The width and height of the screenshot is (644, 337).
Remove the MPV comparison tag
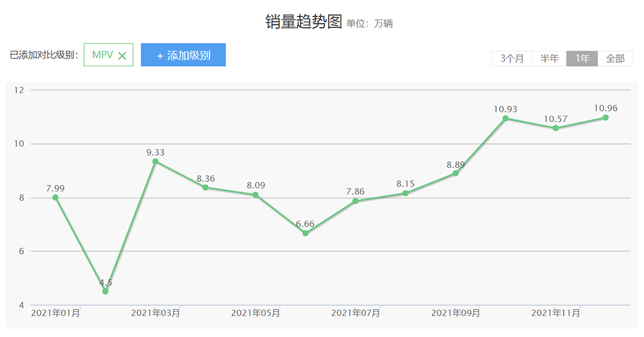(122, 56)
